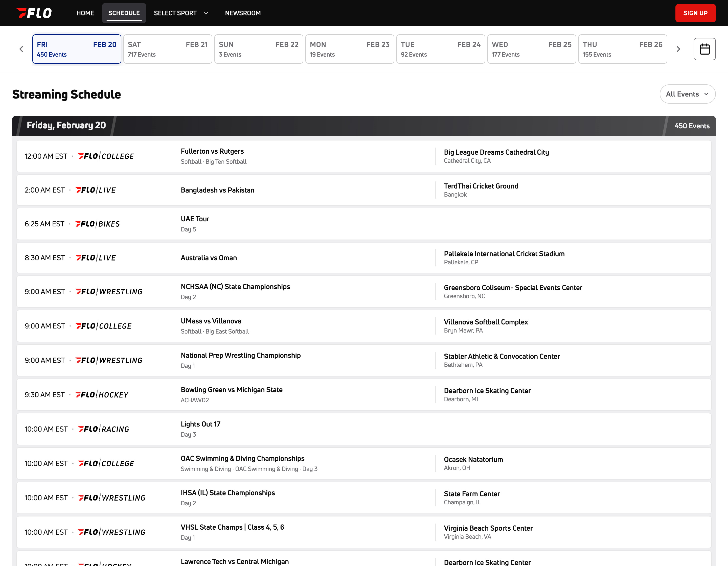This screenshot has height=566, width=728.
Task: Open VHSL State Champs Class 4, 5, 6
Action: [364, 532]
